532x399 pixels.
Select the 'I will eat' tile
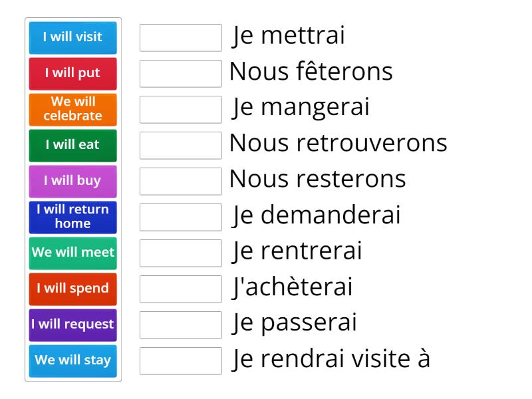point(72,145)
